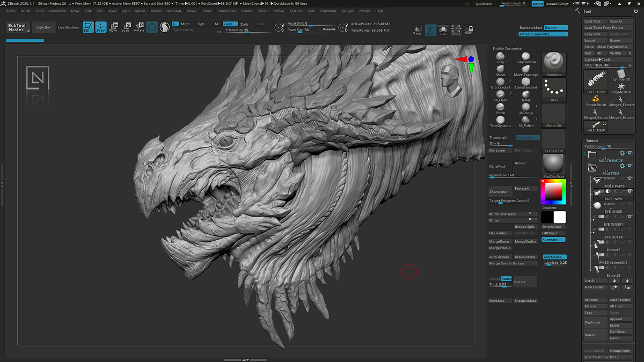Screen dimensions: 644x362
Task: Toggle eye for FACE_NEW subtool
Action: click(630, 191)
